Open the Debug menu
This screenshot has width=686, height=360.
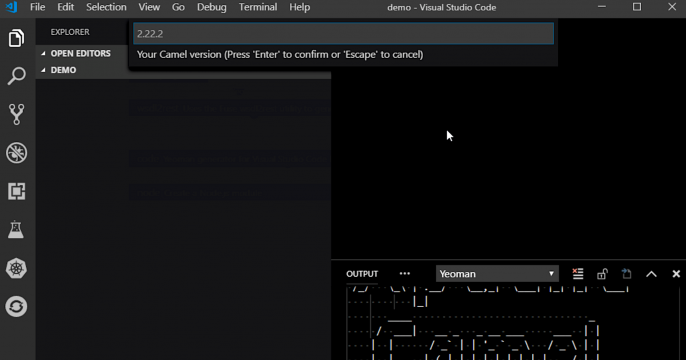[212, 7]
